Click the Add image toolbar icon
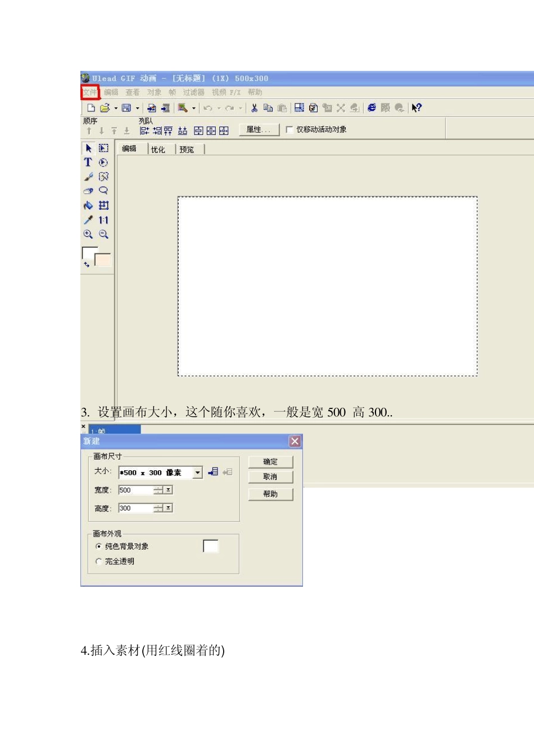 click(151, 107)
